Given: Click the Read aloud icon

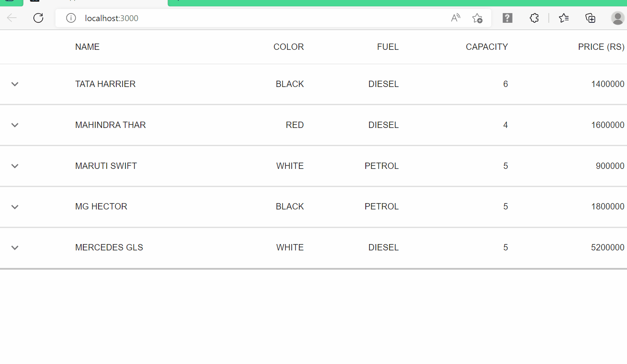Looking at the screenshot, I should point(455,18).
